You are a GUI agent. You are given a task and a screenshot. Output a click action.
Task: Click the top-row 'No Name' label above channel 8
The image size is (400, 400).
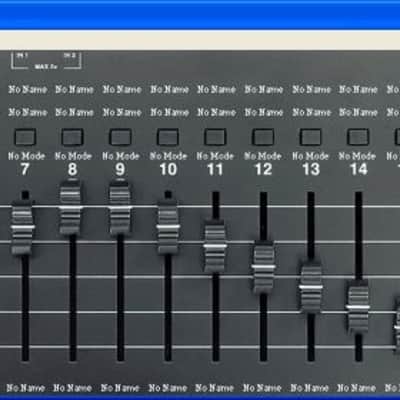(x=74, y=89)
